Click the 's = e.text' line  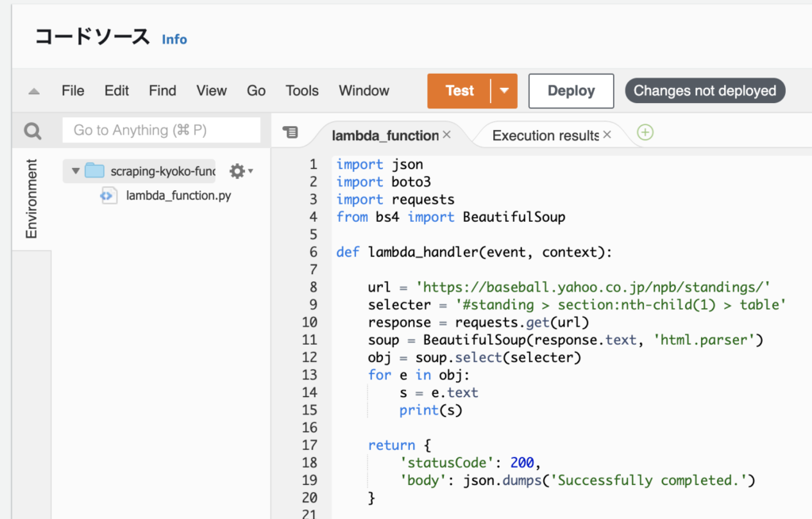pyautogui.click(x=439, y=393)
